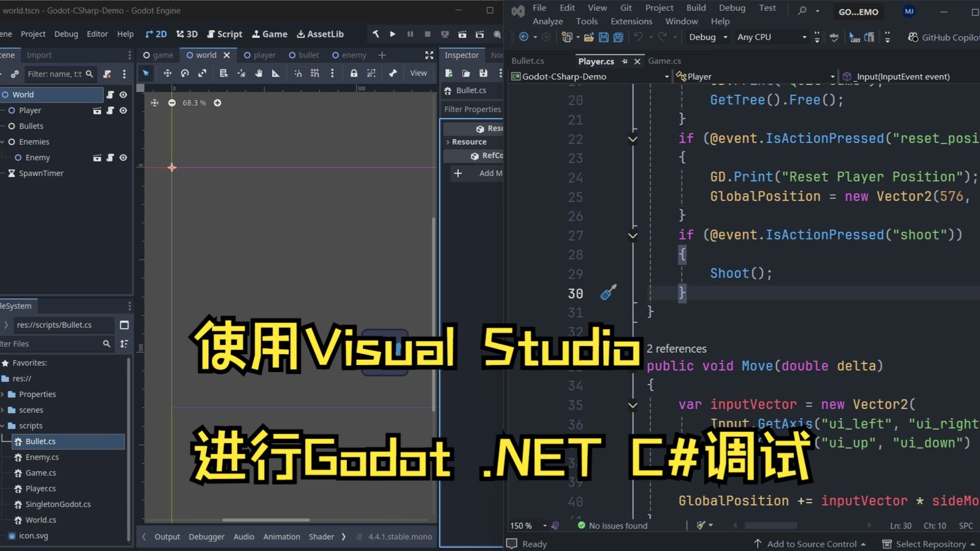The image size is (980, 551).
Task: Toggle visibility of Player node
Action: [x=124, y=111]
